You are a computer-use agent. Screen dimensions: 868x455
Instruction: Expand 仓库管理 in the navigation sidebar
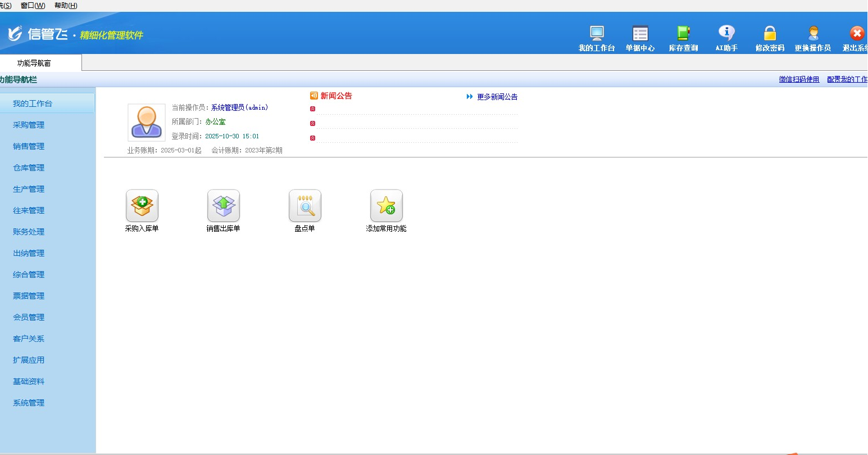click(29, 168)
